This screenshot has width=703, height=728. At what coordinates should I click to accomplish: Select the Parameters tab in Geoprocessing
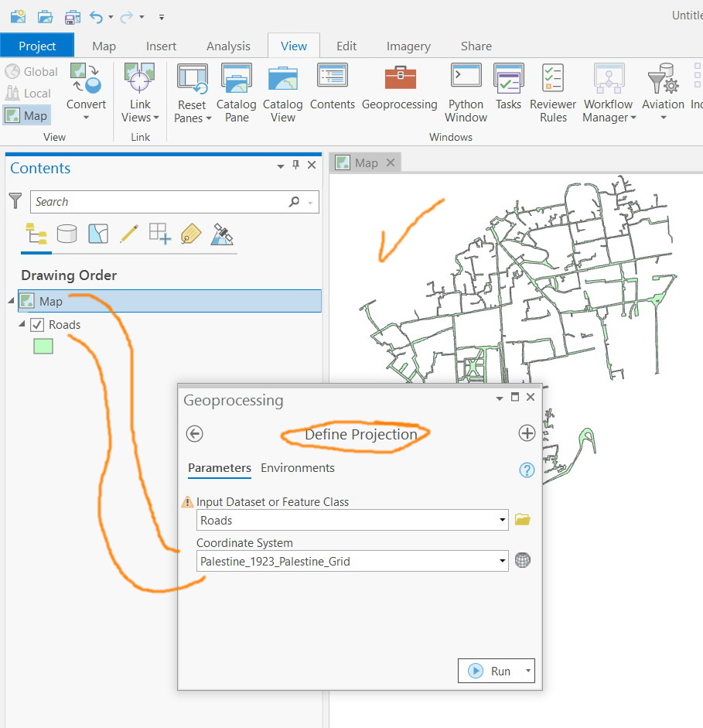tap(220, 468)
